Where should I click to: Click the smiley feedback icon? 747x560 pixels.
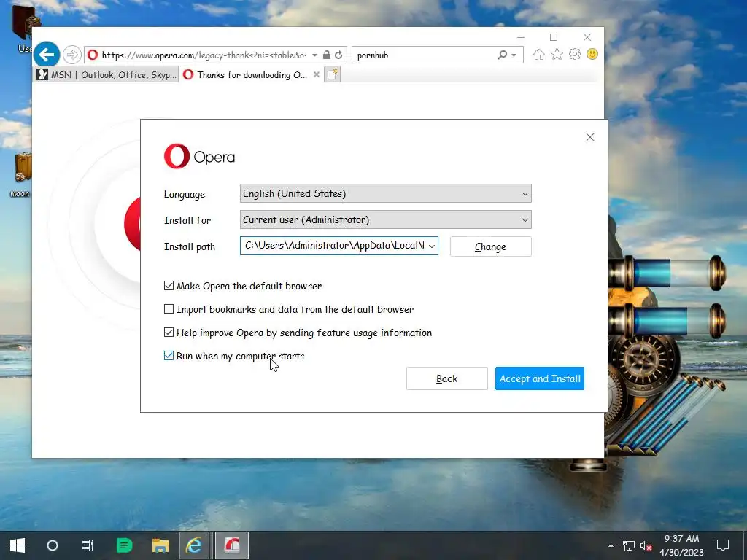click(592, 54)
